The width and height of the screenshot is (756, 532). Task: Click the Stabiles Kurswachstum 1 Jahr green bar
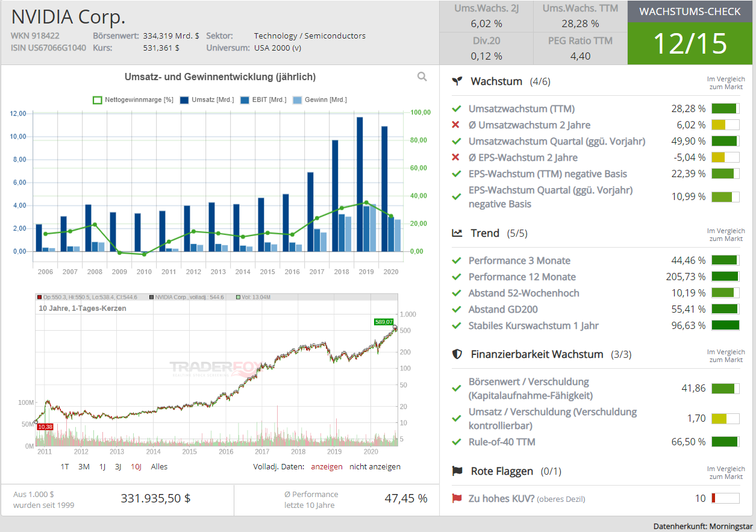[725, 325]
